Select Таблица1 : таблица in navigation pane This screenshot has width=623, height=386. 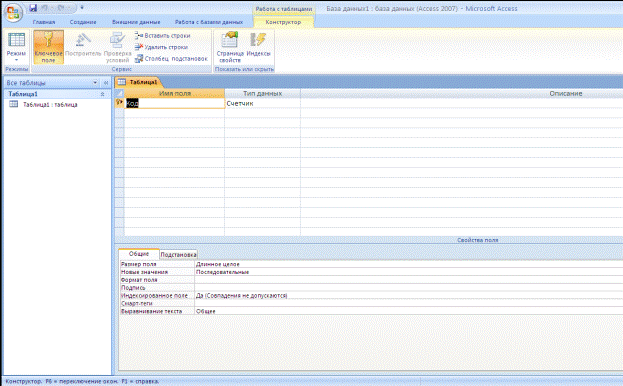coord(50,104)
